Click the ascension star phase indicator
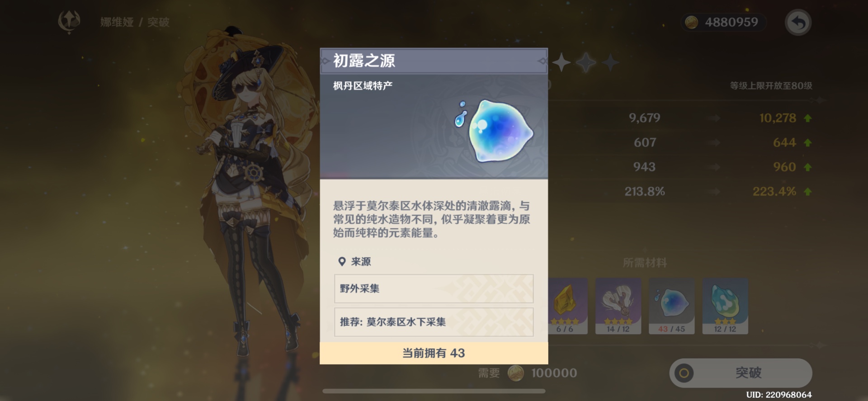 586,62
